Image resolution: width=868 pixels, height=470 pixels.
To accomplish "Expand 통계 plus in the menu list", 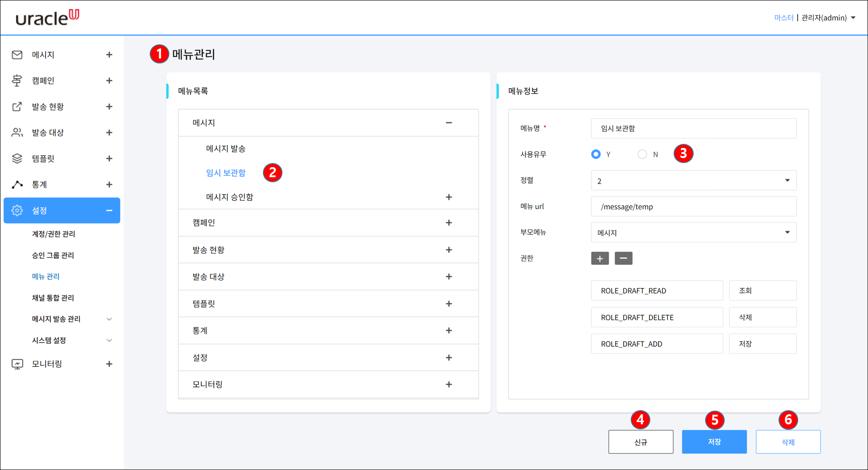I will point(449,331).
